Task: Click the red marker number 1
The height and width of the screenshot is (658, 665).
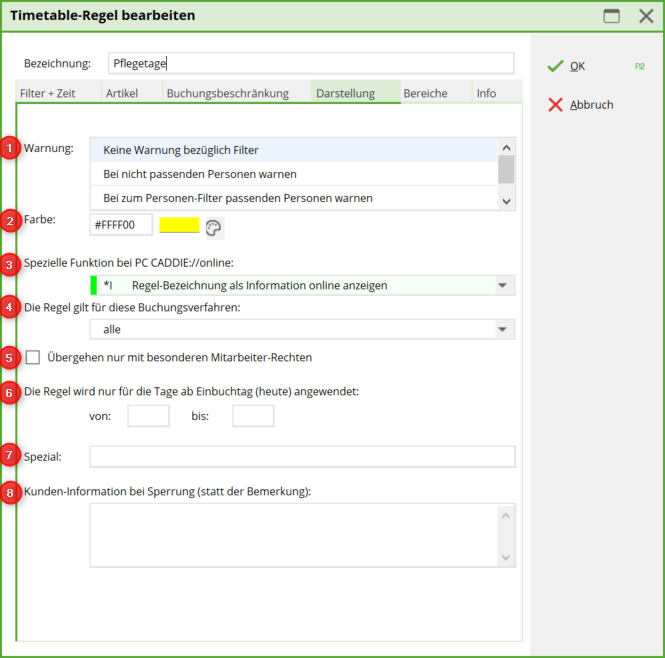Action: [x=11, y=149]
